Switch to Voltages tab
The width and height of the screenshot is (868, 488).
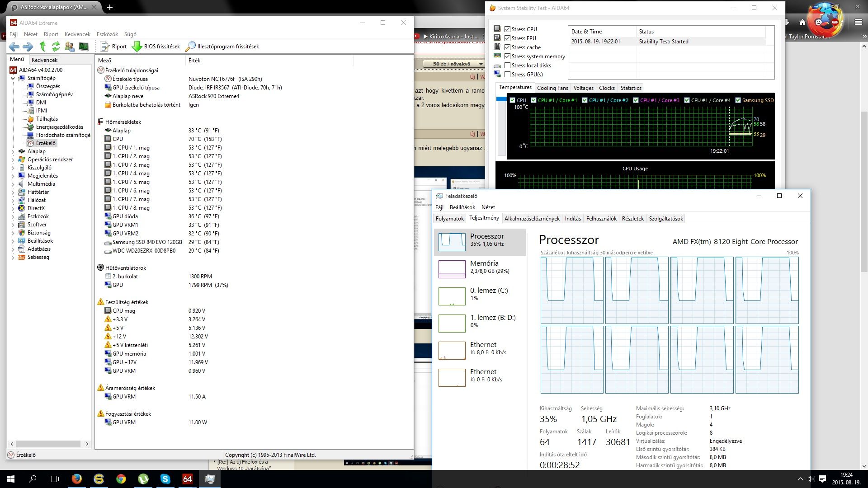pyautogui.click(x=583, y=88)
